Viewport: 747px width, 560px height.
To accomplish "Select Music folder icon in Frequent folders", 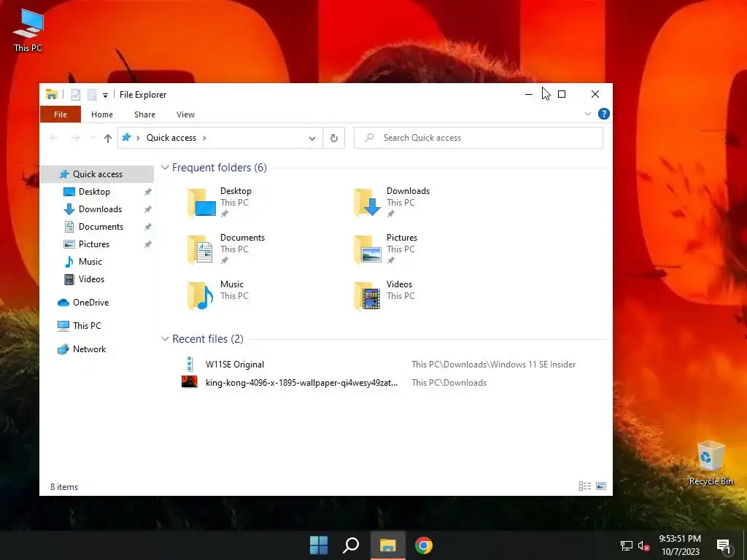I will pyautogui.click(x=201, y=296).
